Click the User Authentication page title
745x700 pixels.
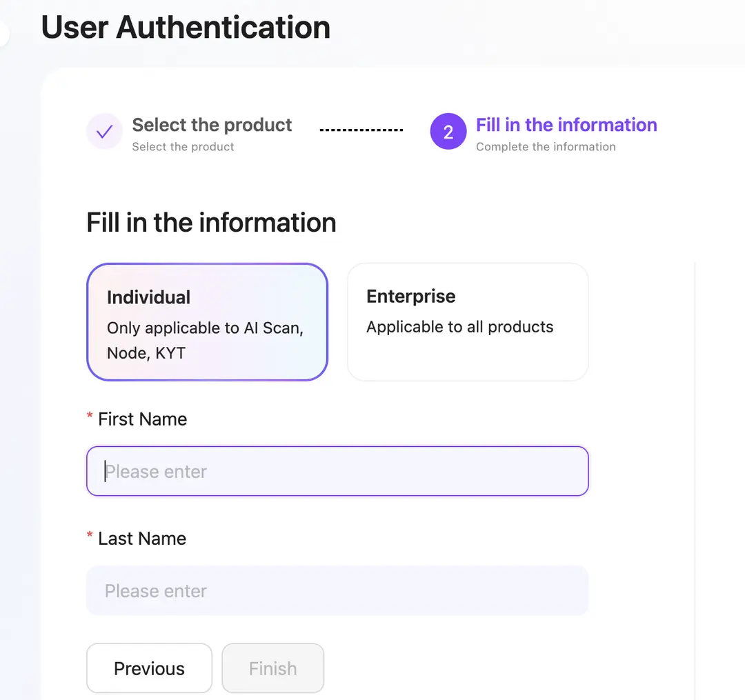(x=186, y=27)
